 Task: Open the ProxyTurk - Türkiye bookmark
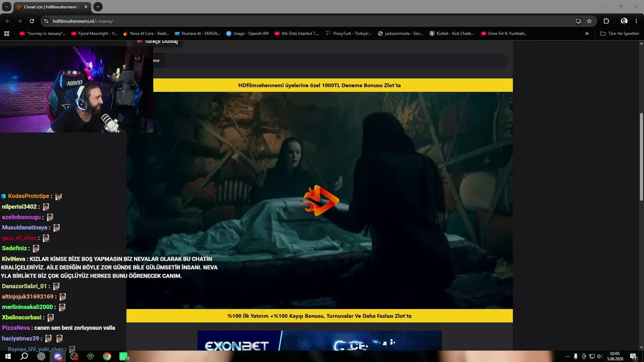click(x=349, y=34)
